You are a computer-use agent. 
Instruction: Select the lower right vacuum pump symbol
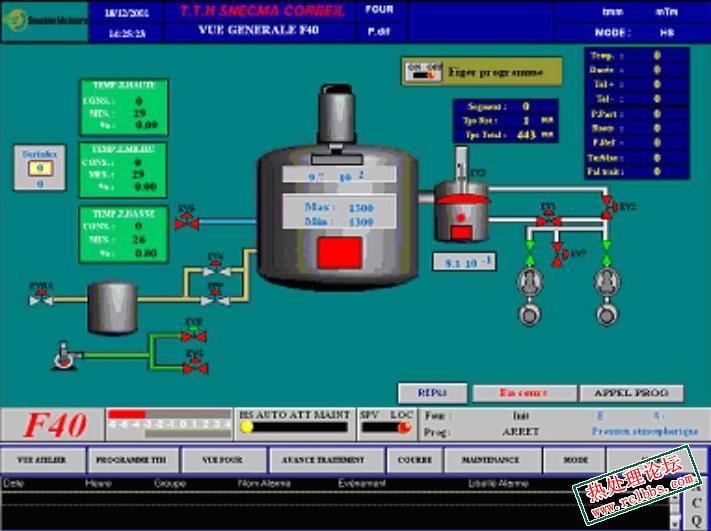[606, 314]
